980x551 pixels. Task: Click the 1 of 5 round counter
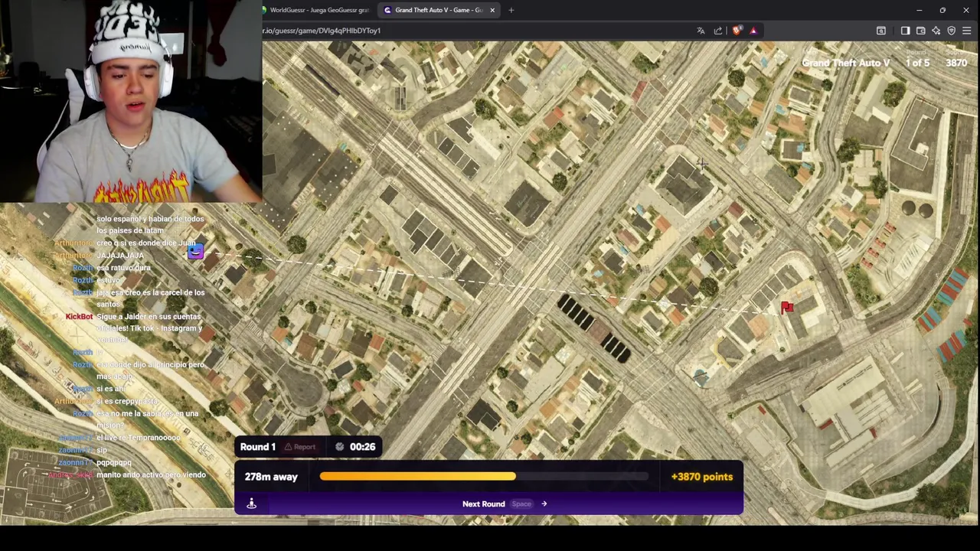917,63
